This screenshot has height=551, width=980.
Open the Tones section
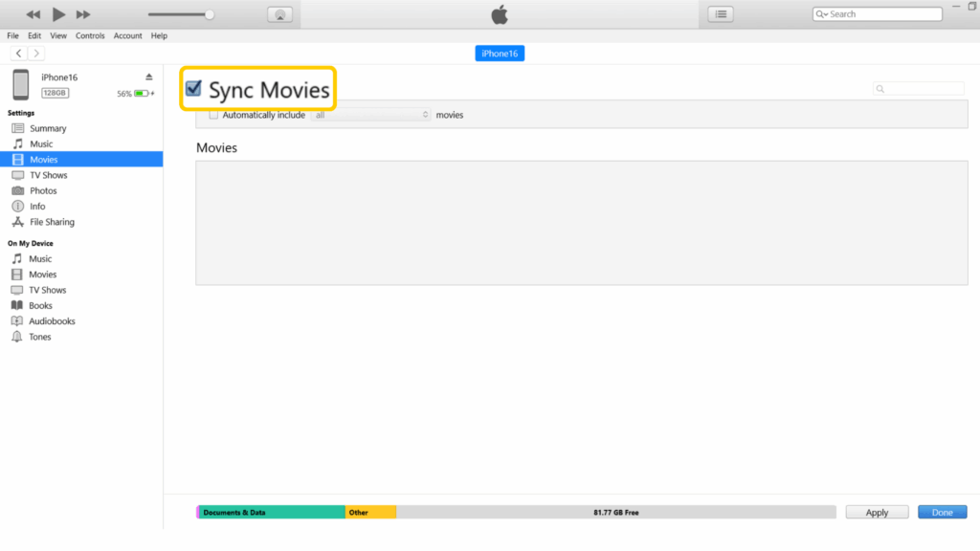[x=40, y=336]
